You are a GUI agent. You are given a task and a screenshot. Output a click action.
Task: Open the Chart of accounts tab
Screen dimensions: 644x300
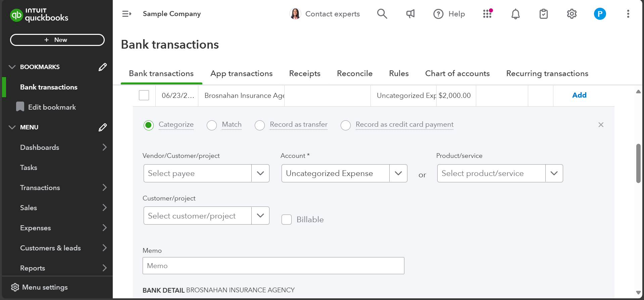tap(457, 73)
